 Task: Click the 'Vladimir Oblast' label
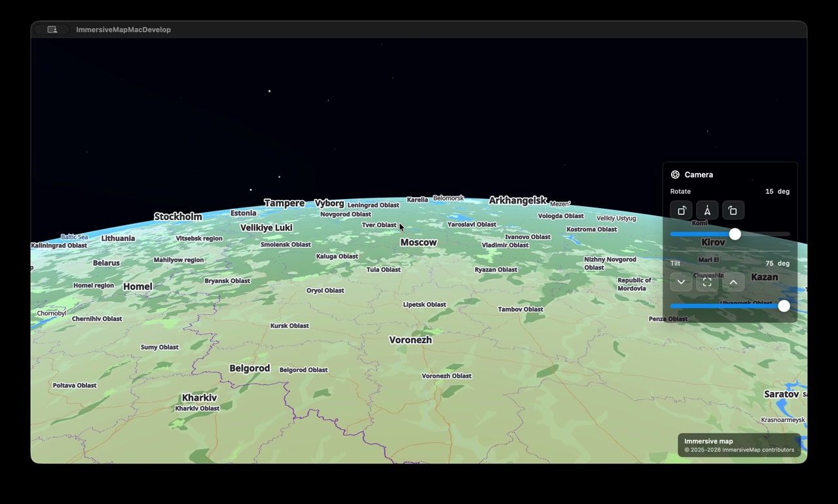505,245
